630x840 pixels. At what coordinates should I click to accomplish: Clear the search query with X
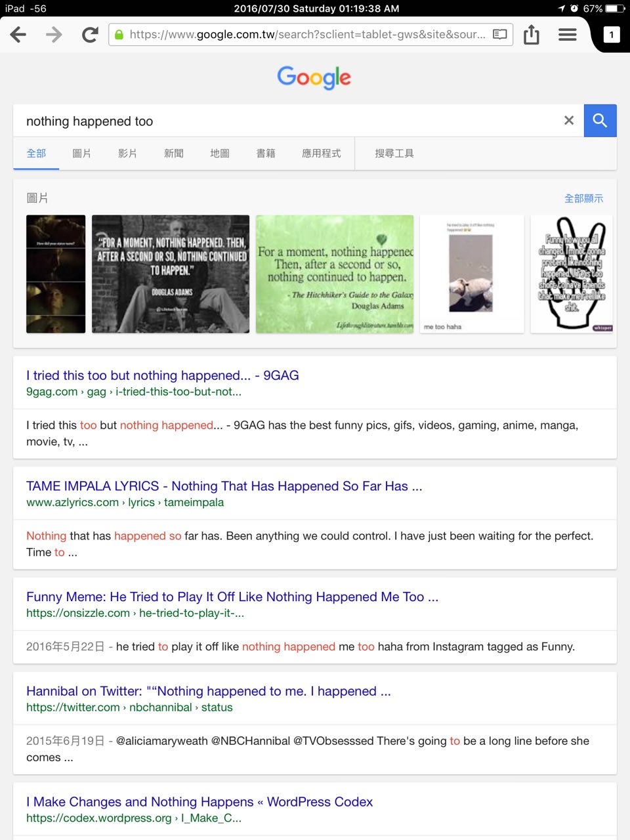point(569,120)
